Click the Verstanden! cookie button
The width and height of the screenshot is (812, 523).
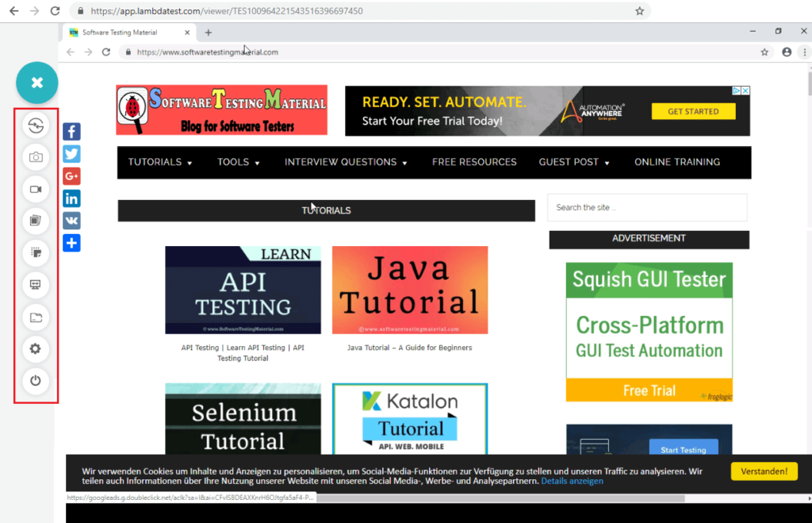click(x=764, y=471)
